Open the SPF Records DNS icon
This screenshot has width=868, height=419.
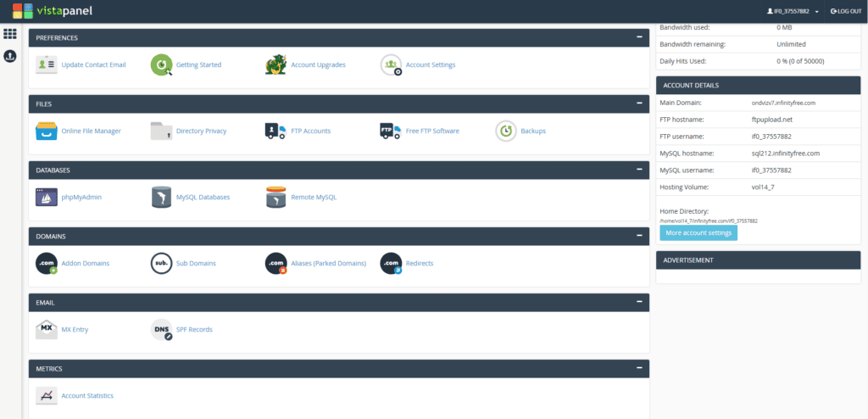tap(161, 329)
